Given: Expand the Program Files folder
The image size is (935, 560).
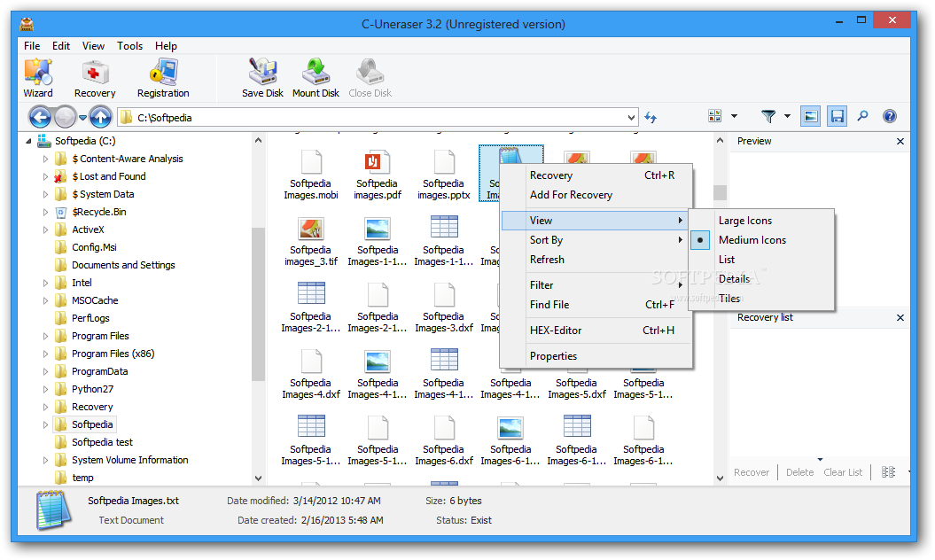Looking at the screenshot, I should tap(45, 336).
